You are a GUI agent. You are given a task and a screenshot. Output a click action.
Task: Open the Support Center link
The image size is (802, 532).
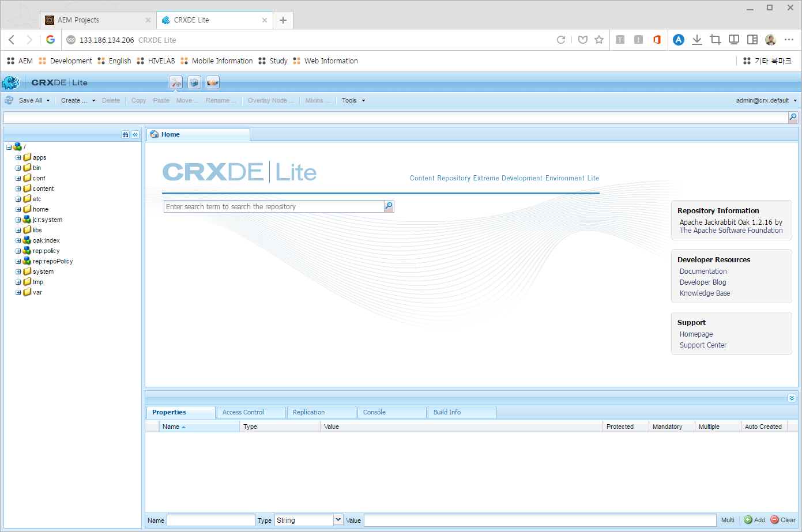click(703, 345)
